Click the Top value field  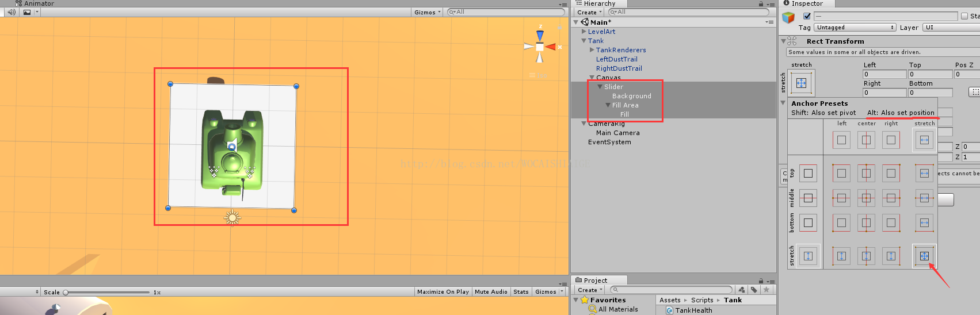point(931,74)
